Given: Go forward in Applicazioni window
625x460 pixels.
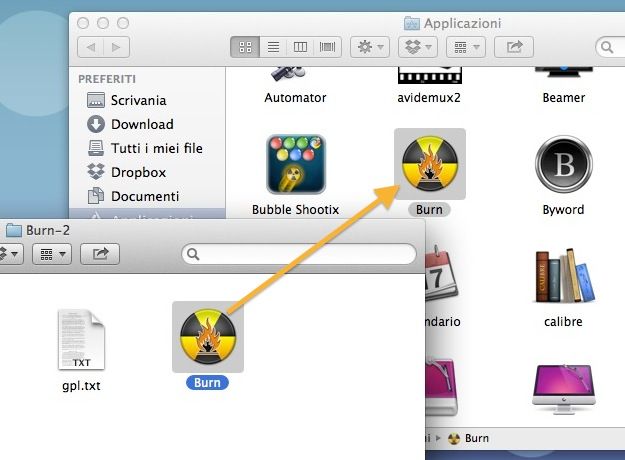Looking at the screenshot, I should tap(116, 47).
